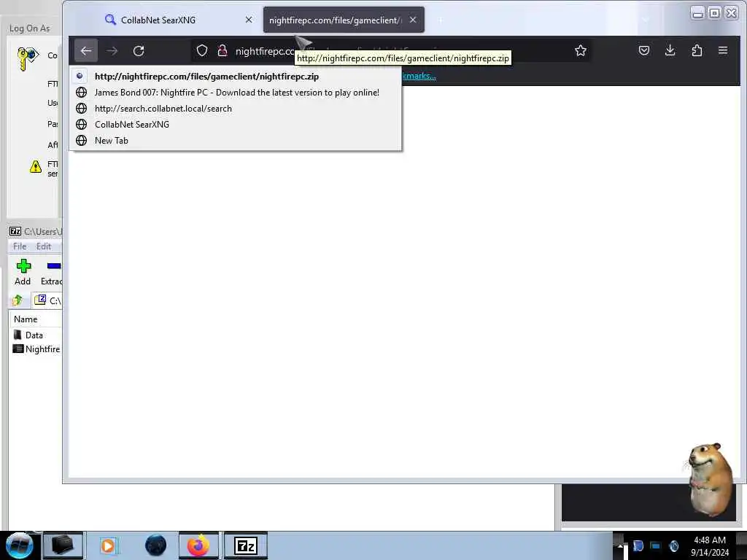The width and height of the screenshot is (747, 560).
Task: Click the insecure connection padlock icon
Action: 222,50
